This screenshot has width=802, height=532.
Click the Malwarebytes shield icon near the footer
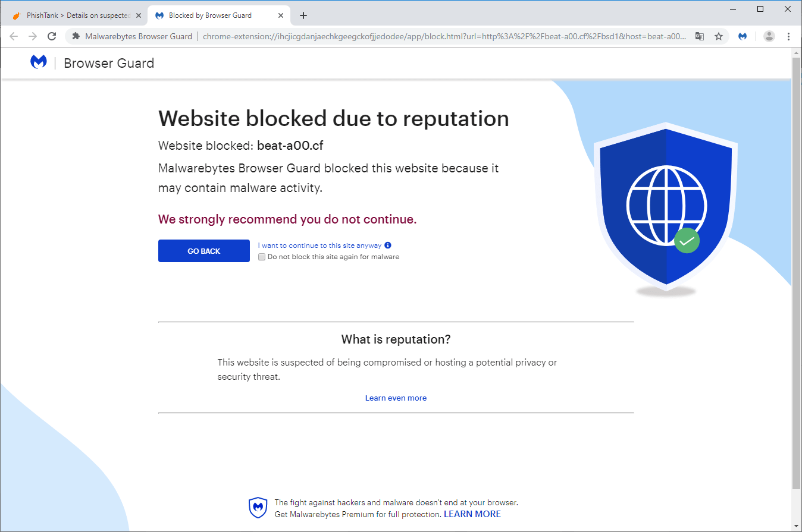point(258,508)
